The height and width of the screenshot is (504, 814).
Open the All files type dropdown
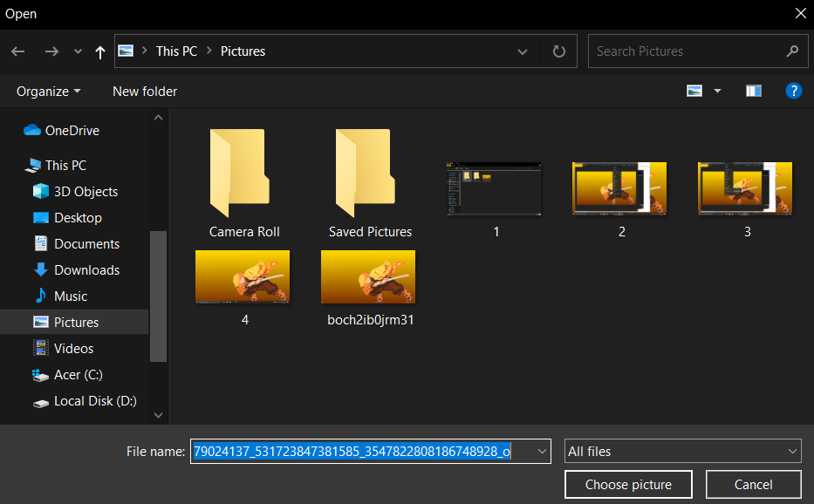(x=682, y=451)
